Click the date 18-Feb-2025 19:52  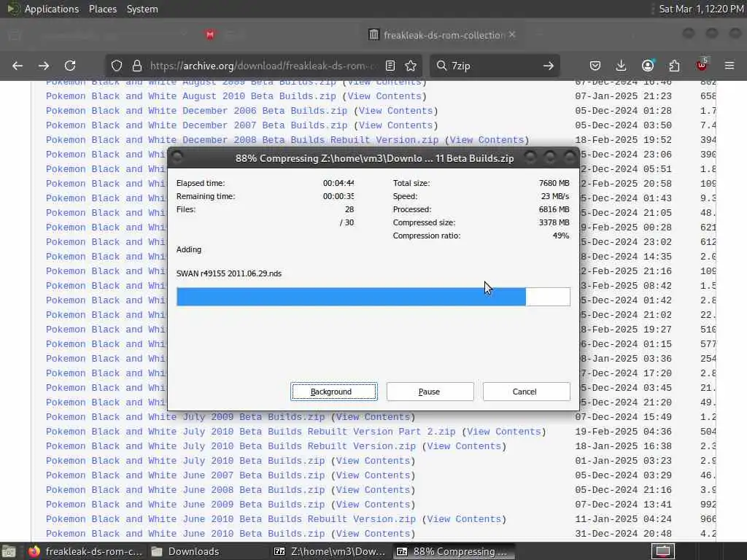[623, 140]
